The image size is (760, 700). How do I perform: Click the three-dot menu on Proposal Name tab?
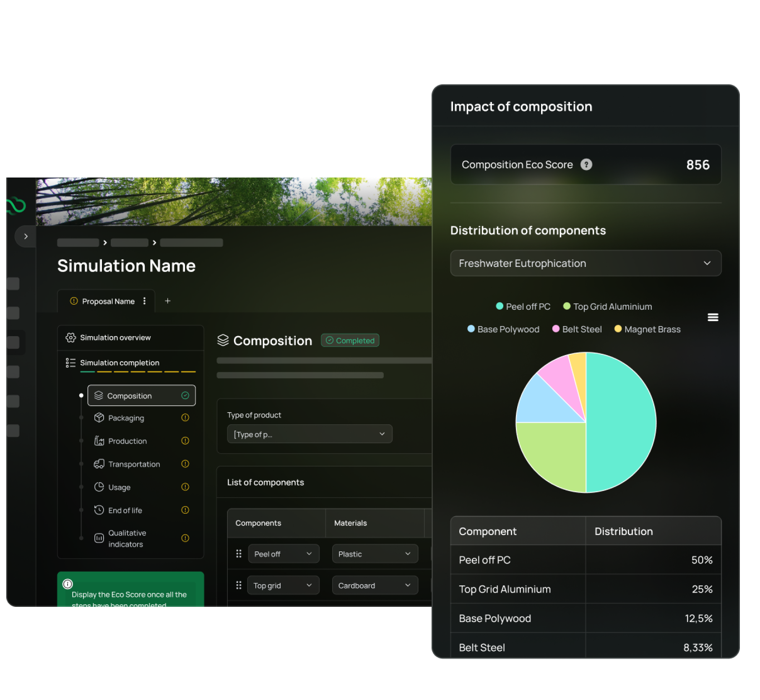(x=144, y=301)
